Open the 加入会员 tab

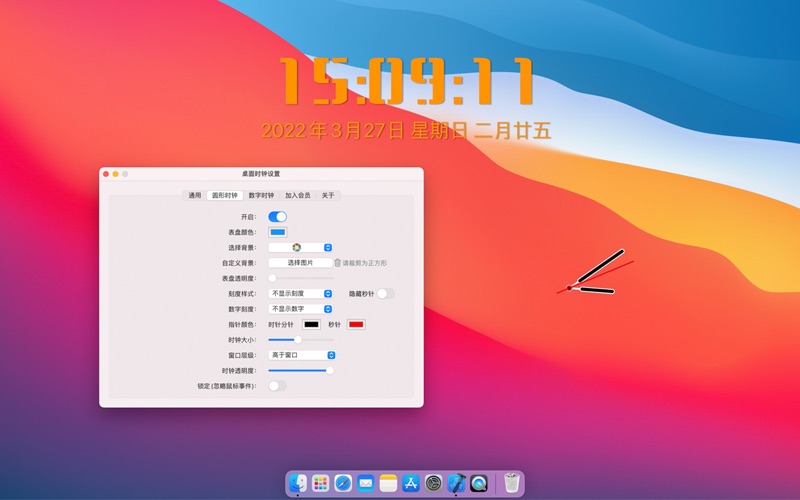click(x=297, y=195)
